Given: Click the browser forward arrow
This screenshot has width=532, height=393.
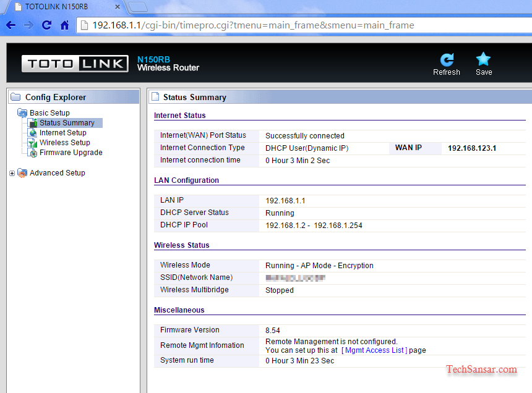Looking at the screenshot, I should pos(28,25).
